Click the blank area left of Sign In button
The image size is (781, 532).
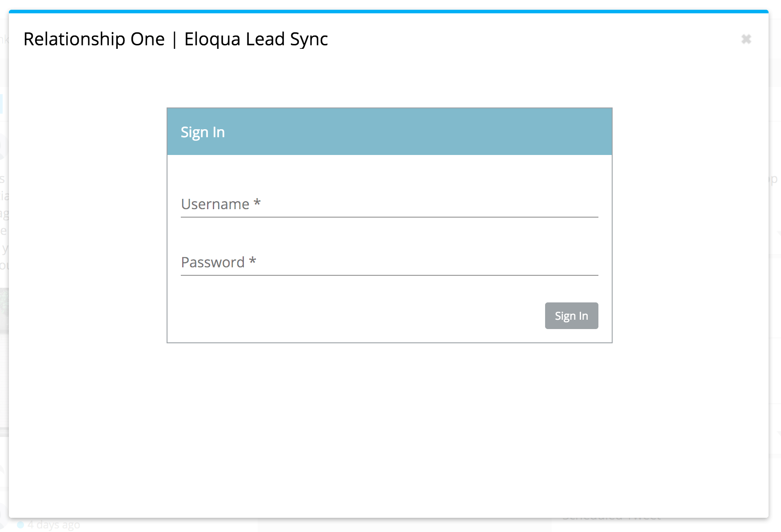(x=355, y=316)
